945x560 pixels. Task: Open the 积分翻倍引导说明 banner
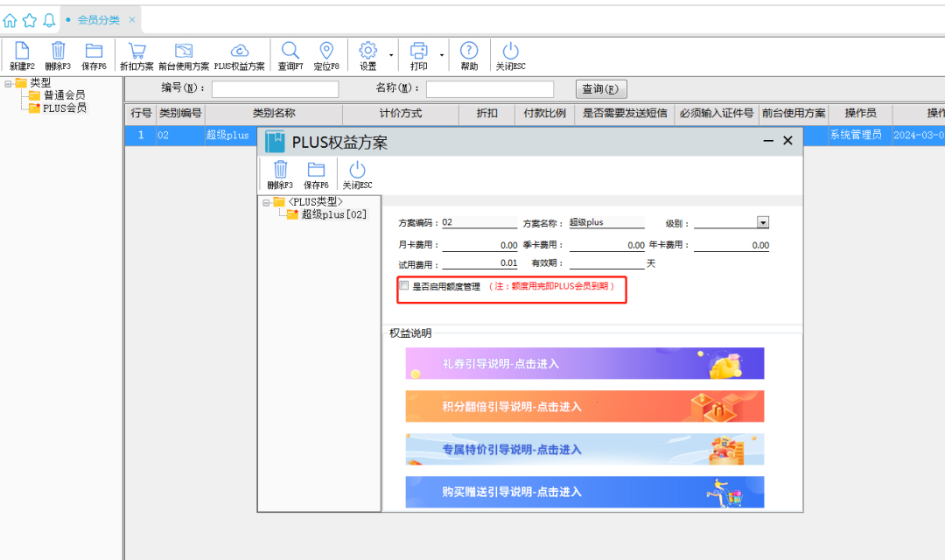pos(584,406)
